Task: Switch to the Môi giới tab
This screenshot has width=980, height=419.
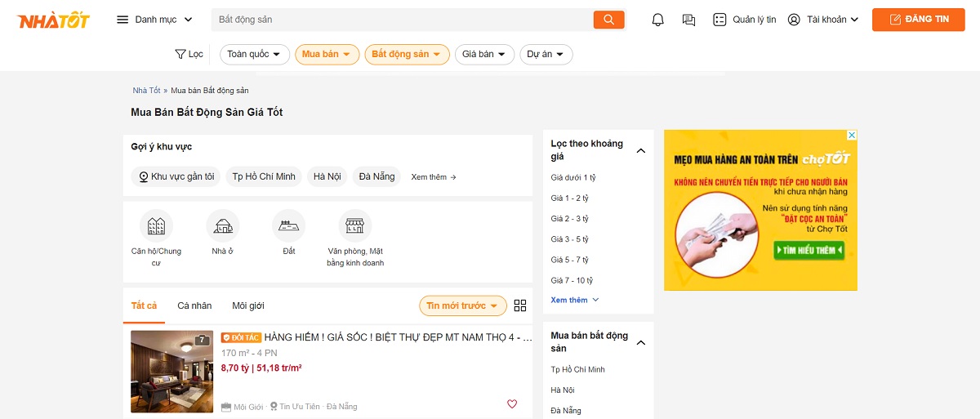Action: [248, 305]
